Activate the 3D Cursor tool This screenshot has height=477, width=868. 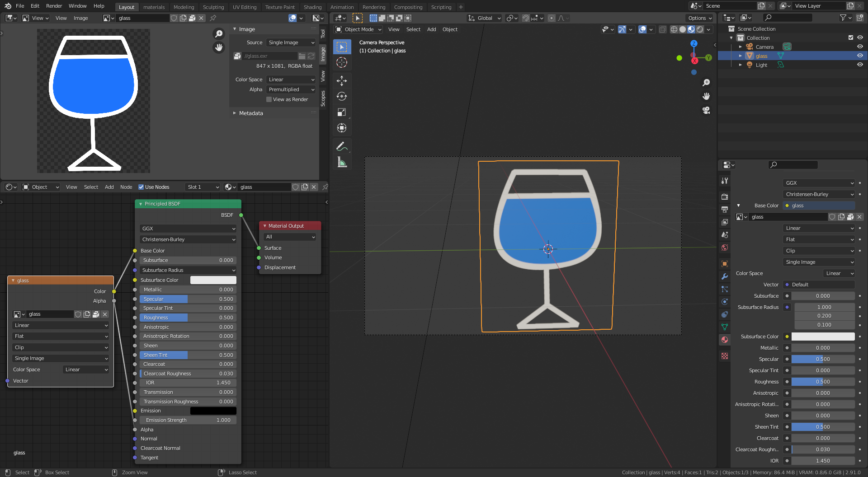(x=342, y=63)
